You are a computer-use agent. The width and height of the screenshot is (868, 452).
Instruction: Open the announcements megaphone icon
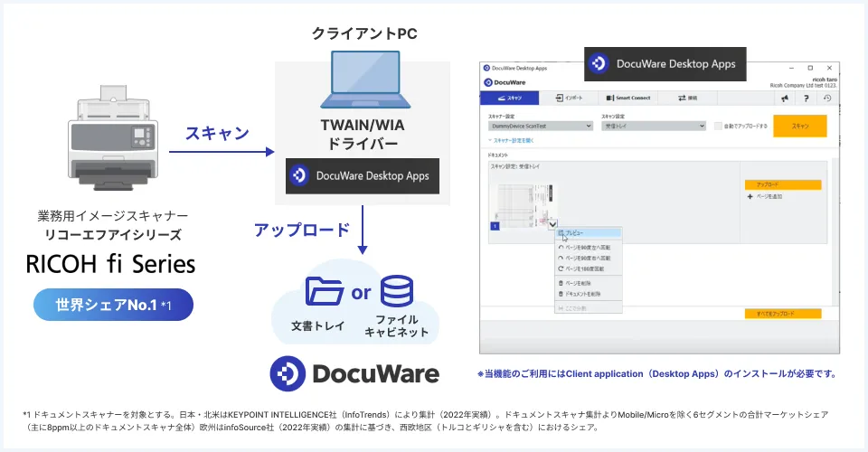click(785, 98)
